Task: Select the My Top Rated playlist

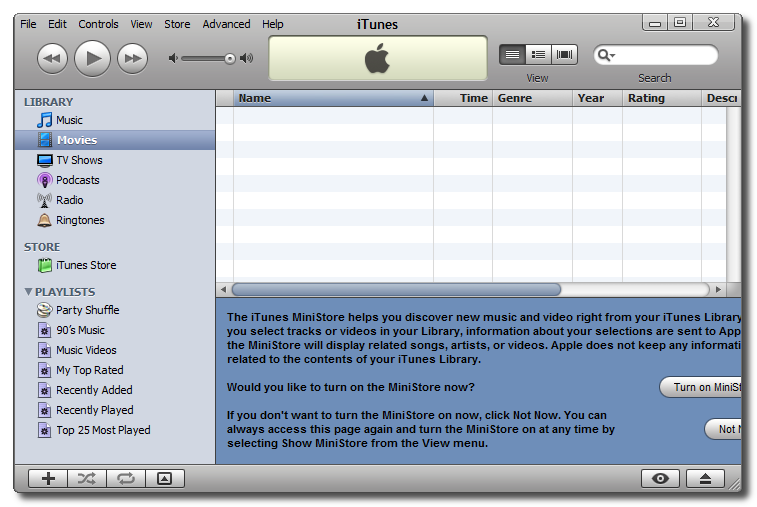Action: 115,370
